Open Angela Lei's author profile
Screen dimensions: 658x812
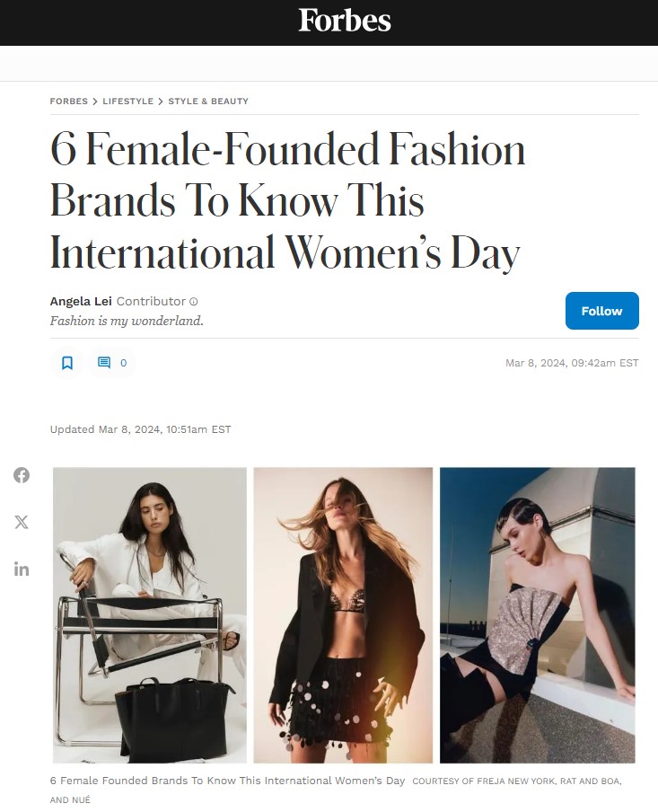pyautogui.click(x=81, y=301)
